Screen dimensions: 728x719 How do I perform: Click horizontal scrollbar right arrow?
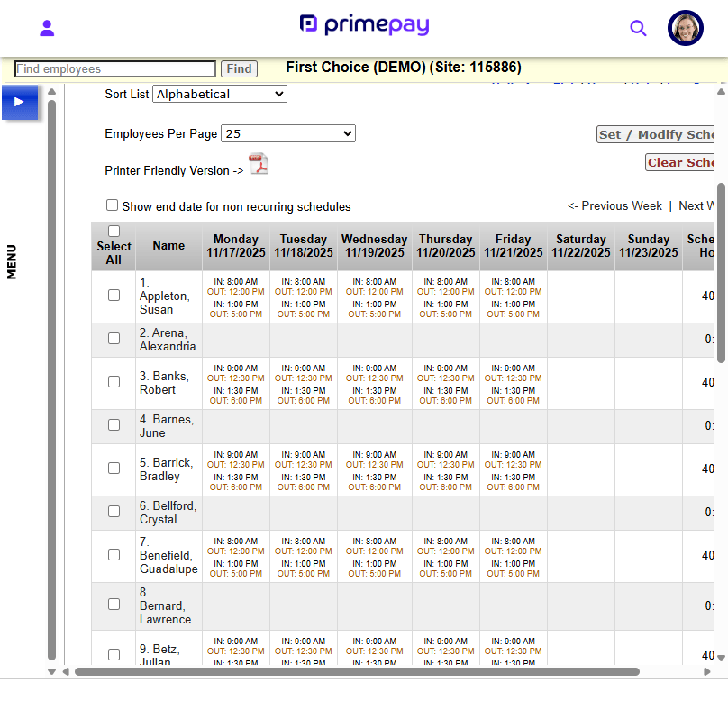(707, 671)
